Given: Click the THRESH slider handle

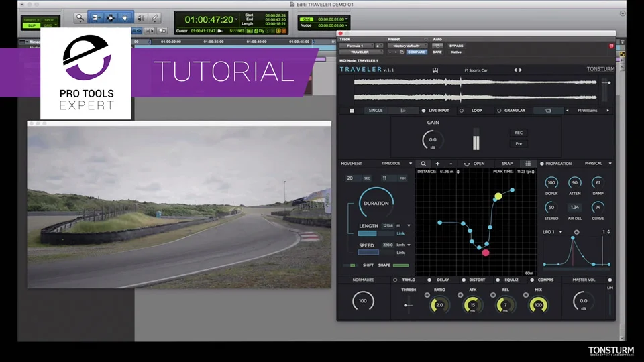Looking at the screenshot, I should pos(407,305).
